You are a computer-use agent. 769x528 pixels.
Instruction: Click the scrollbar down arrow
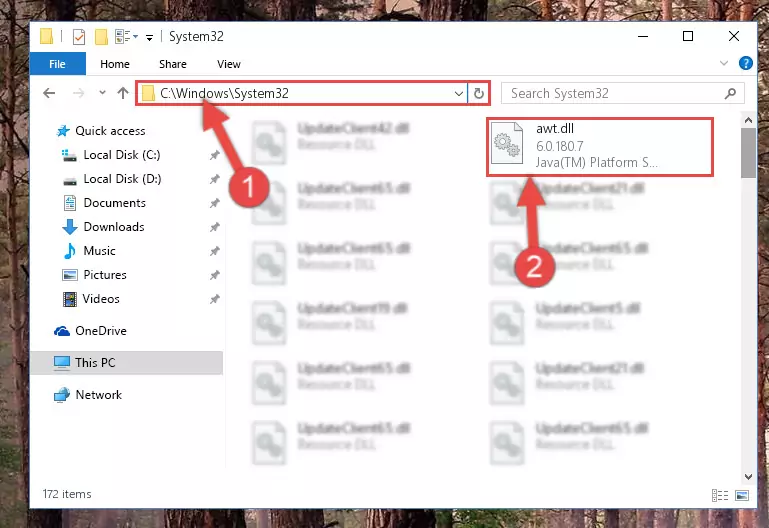tap(748, 477)
